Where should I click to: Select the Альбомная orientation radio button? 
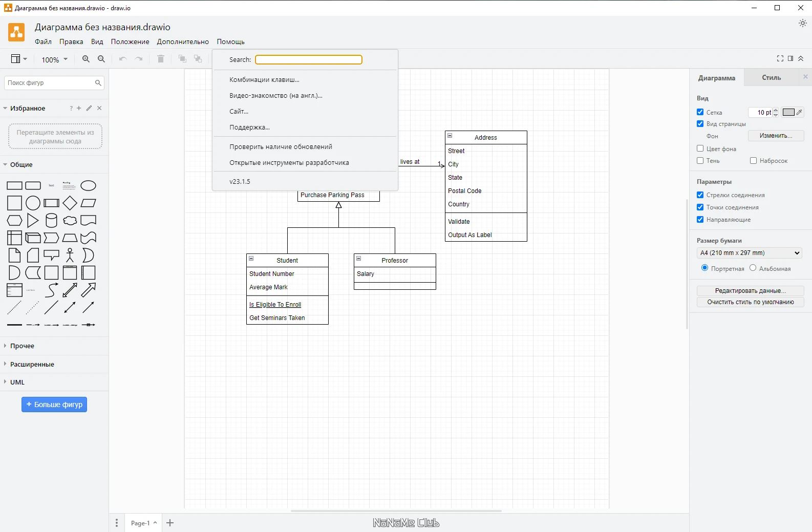[753, 268]
